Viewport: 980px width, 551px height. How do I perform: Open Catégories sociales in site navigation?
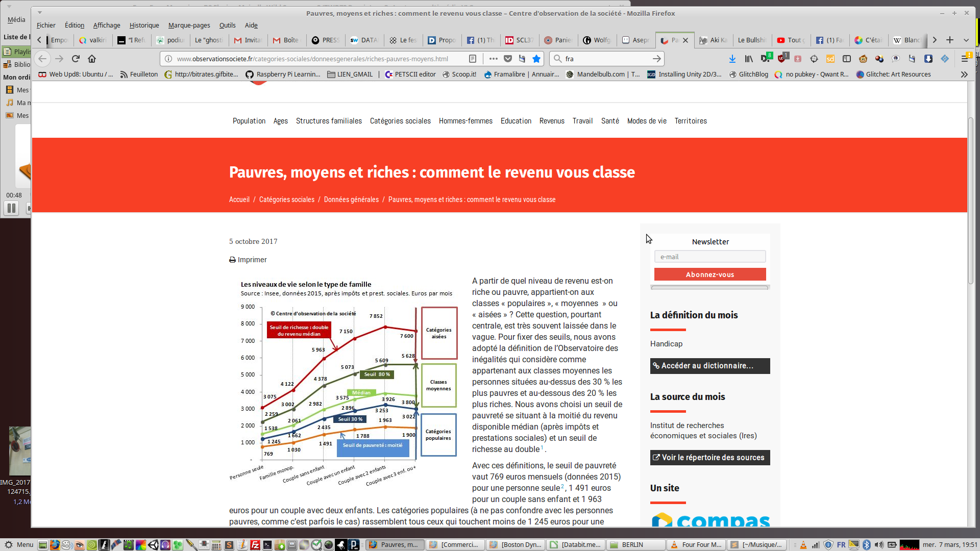400,121
